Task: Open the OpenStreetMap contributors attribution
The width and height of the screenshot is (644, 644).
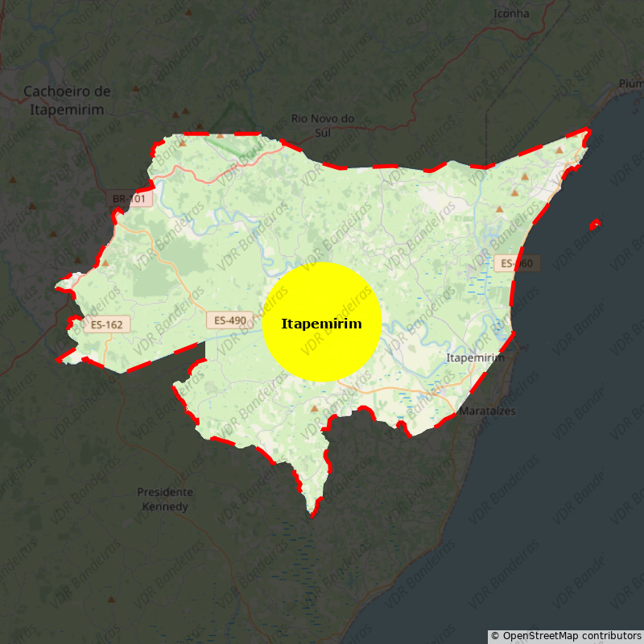Action: click(x=565, y=636)
